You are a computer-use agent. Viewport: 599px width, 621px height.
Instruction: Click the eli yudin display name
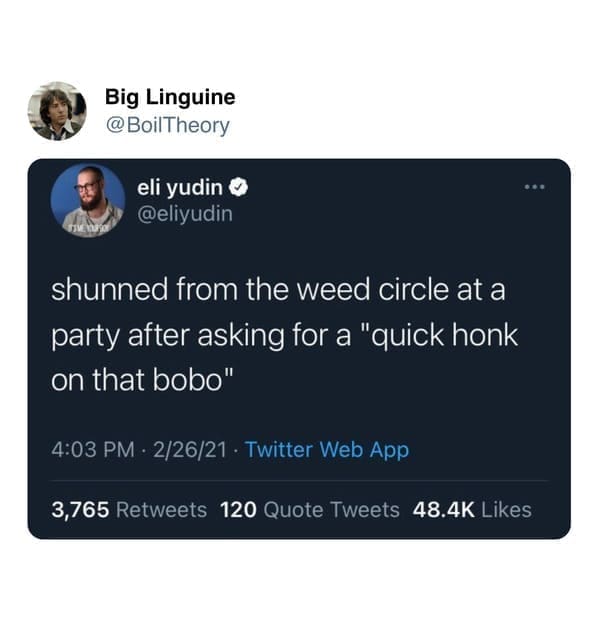(180, 187)
